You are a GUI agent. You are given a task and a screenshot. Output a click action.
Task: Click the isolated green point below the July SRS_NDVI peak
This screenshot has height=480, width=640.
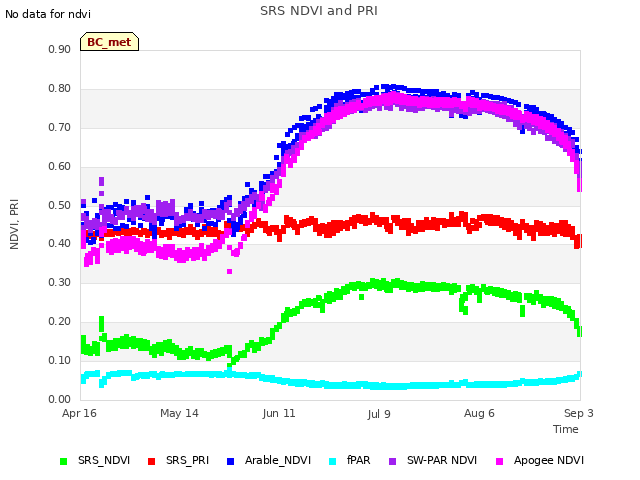tap(361, 297)
